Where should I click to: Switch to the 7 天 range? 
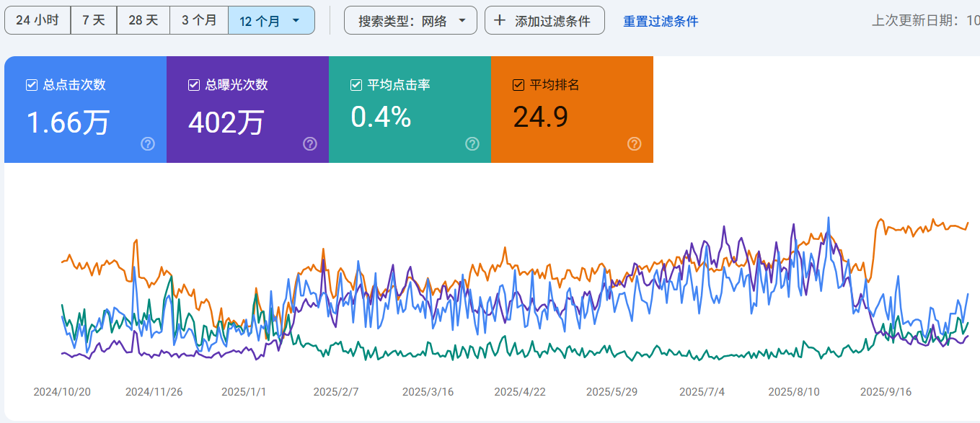tap(94, 21)
